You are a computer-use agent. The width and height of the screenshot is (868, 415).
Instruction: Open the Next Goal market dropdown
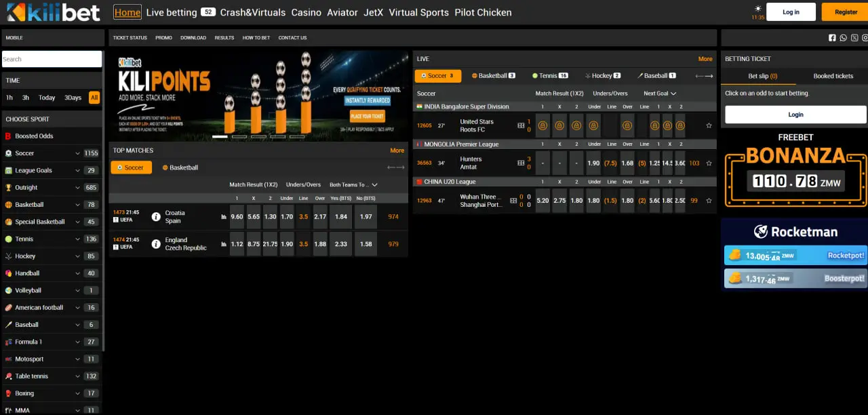[660, 94]
